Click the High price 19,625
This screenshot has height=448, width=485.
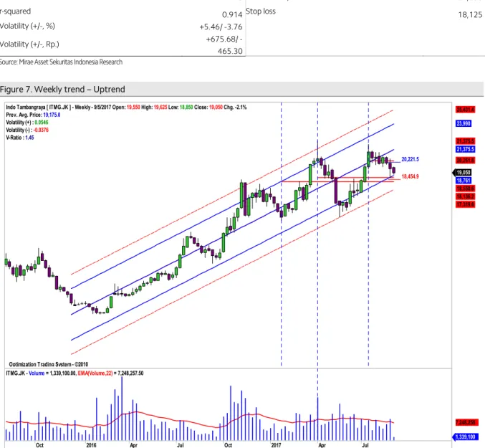(160, 108)
